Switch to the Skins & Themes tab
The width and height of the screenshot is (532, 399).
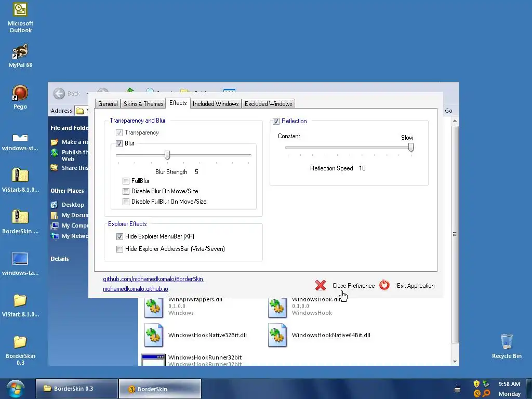tap(143, 104)
